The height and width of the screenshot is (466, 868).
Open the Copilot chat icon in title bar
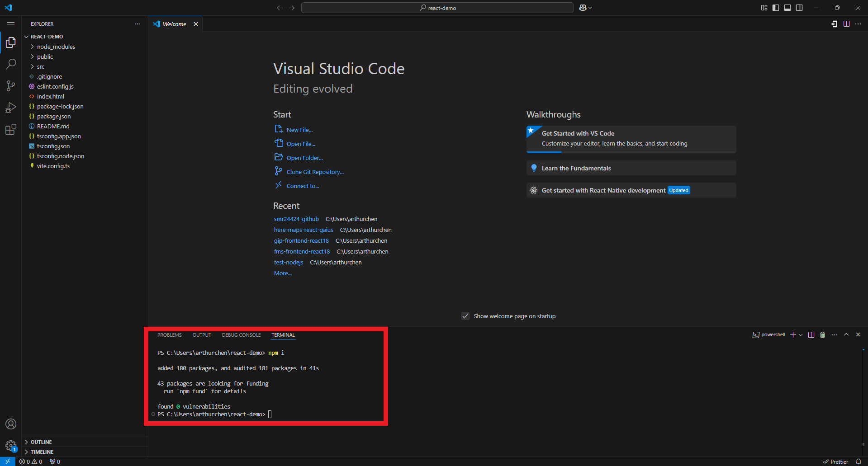click(583, 8)
